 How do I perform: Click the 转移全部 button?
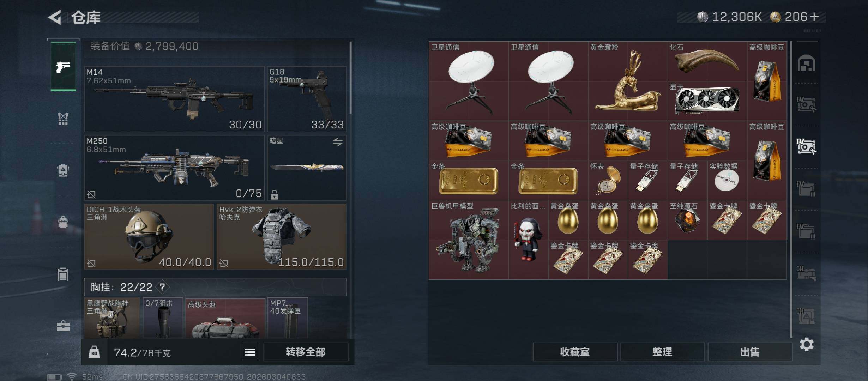point(306,352)
